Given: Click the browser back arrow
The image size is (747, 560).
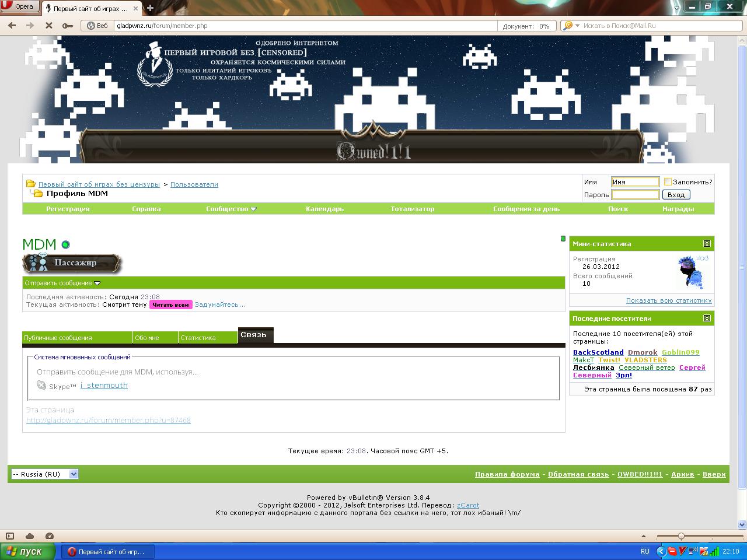Looking at the screenshot, I should pos(12,26).
